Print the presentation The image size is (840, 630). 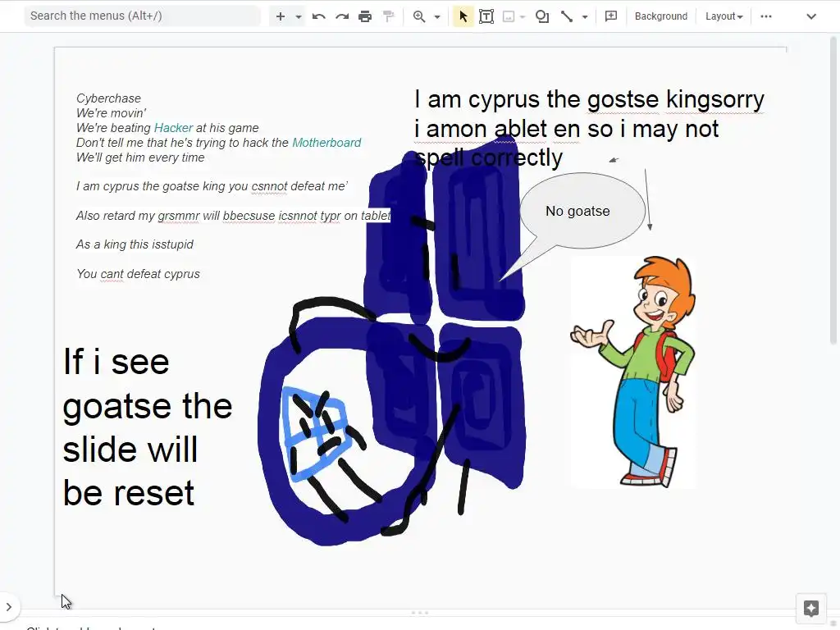point(365,16)
